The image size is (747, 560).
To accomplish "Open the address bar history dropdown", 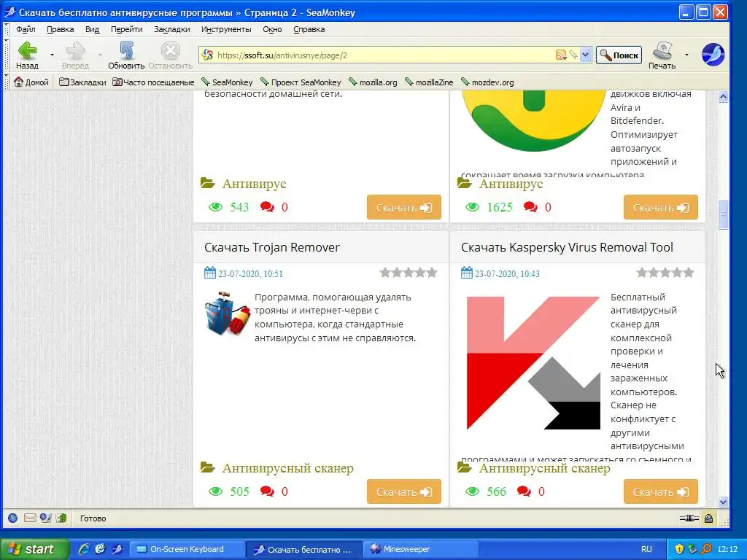I will [586, 55].
